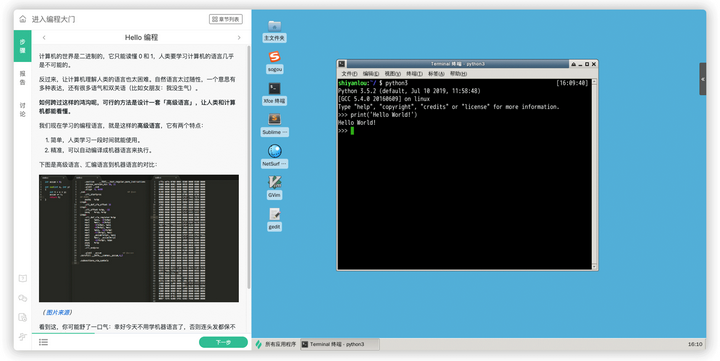720x361 pixels.
Task: Click the 'Hello World!' output line in Terminal
Action: pos(357,123)
